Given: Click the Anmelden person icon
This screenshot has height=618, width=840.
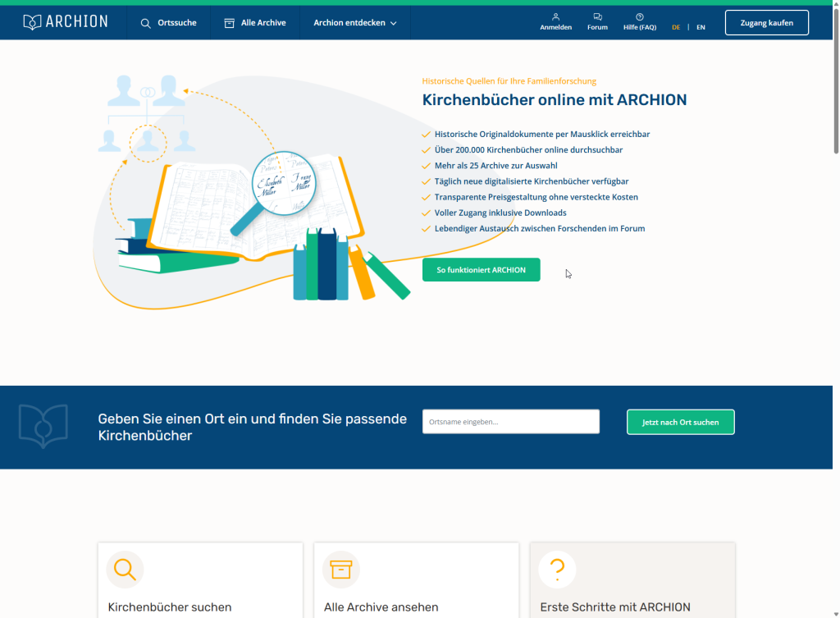Looking at the screenshot, I should pos(555,16).
